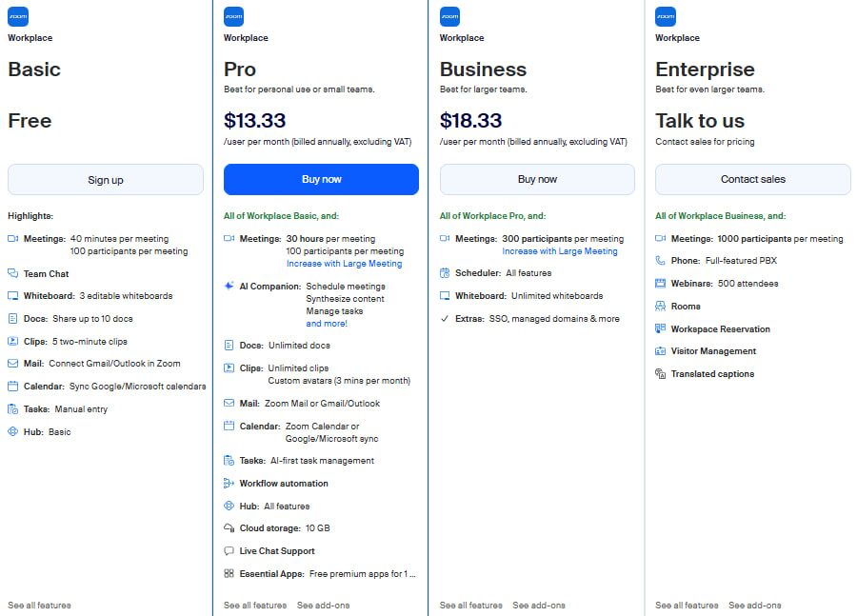Click the Zoom logo above Basic plan

(18, 16)
